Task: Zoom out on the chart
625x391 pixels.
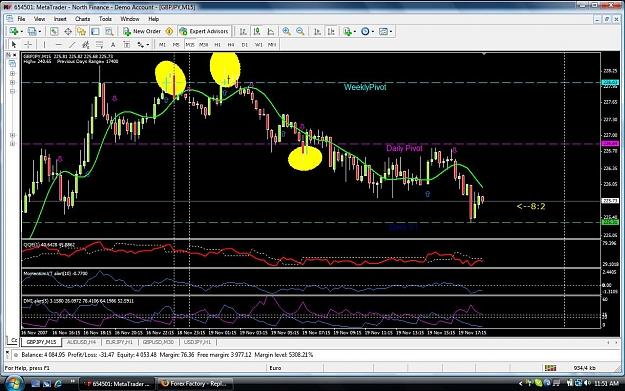Action: click(x=300, y=31)
